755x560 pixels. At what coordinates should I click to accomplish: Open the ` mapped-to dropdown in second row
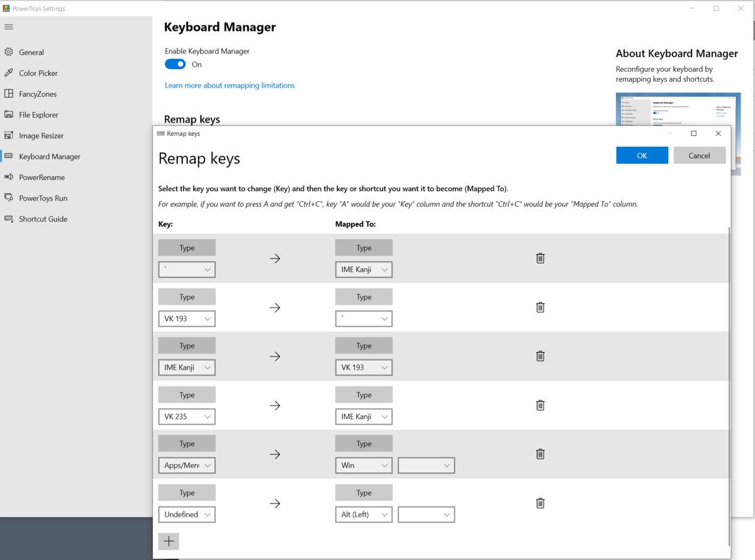tap(364, 318)
